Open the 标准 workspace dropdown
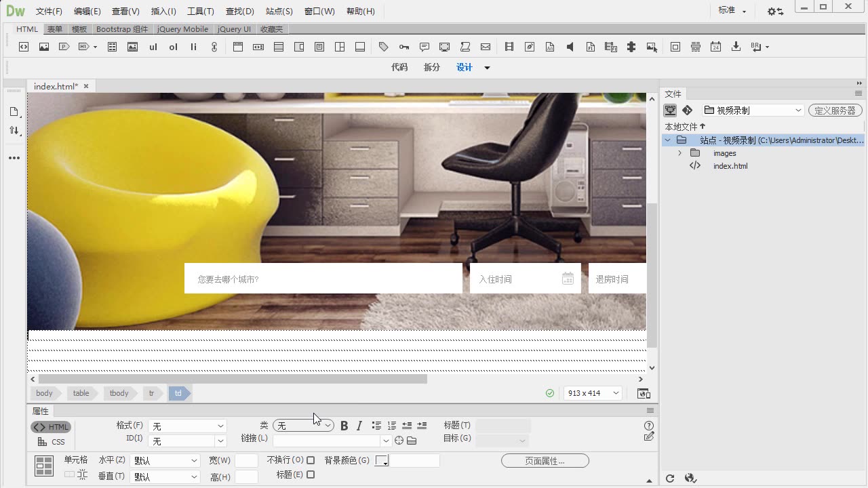 pyautogui.click(x=732, y=11)
